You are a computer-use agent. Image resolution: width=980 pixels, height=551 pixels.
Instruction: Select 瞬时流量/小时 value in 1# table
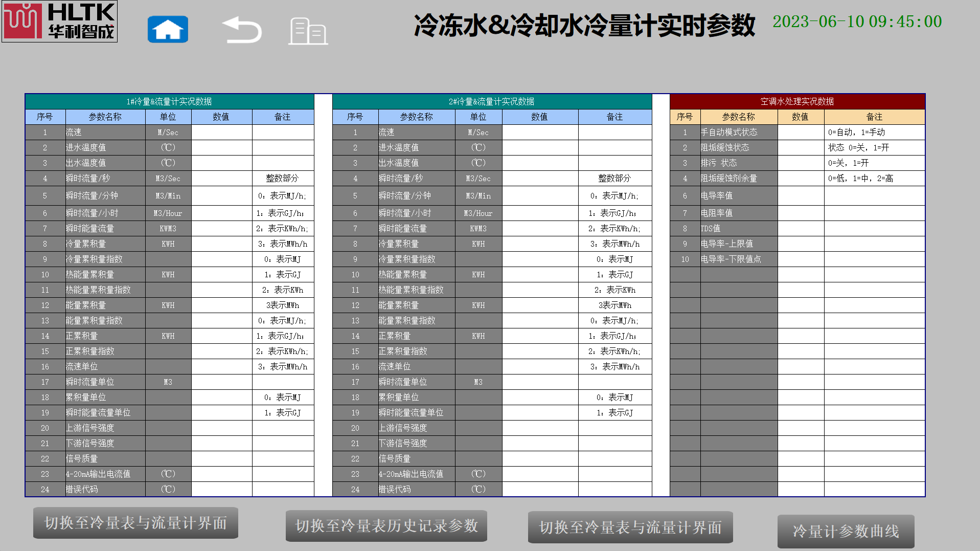pos(221,213)
